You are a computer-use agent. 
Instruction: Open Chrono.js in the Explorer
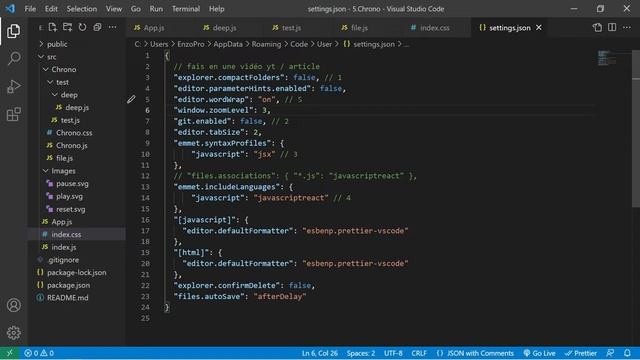77,145
